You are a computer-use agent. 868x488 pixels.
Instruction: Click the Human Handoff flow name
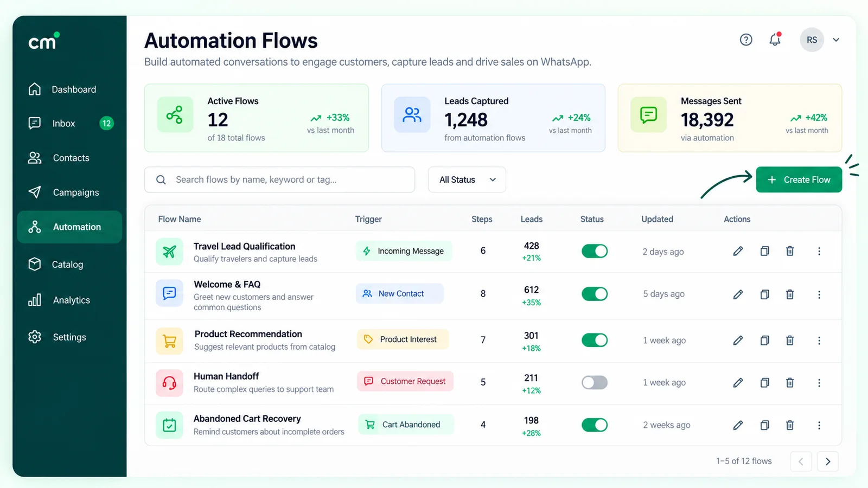pos(226,376)
